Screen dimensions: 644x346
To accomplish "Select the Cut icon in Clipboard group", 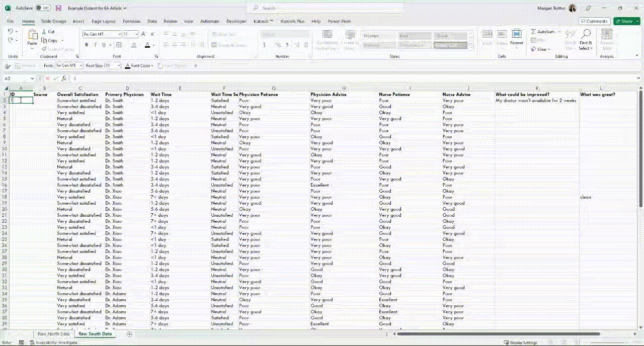I will pyautogui.click(x=45, y=31).
